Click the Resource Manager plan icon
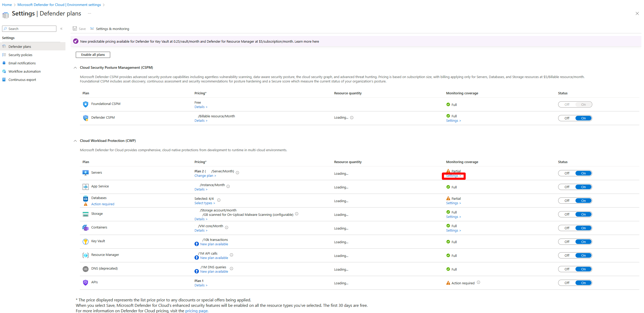 click(85, 255)
